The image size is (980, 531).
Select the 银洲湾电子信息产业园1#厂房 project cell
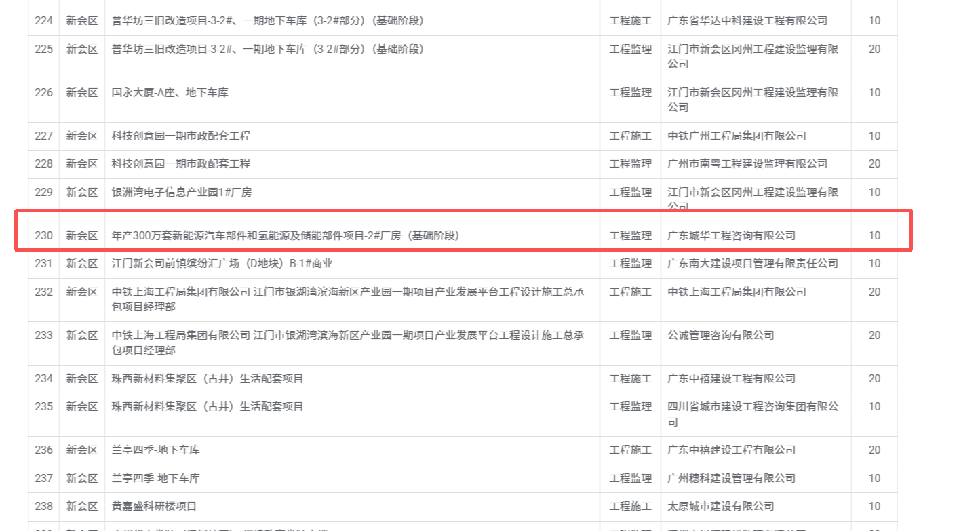tap(181, 192)
